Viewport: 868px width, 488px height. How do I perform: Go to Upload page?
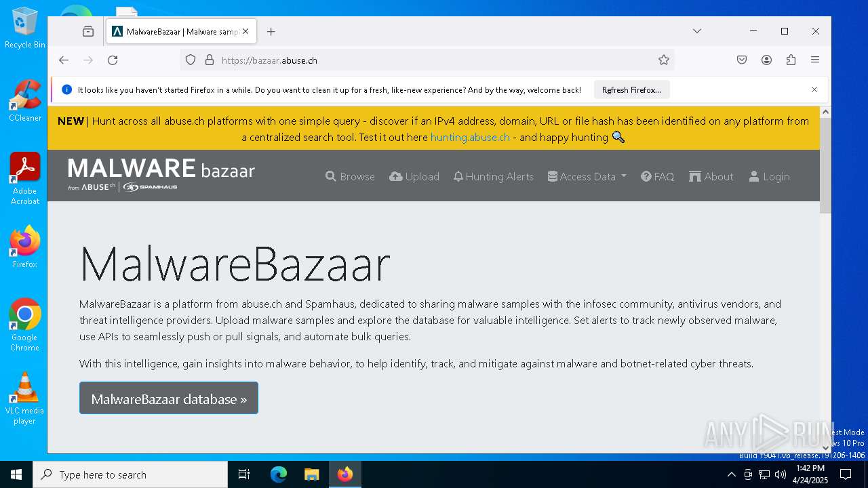tap(414, 176)
